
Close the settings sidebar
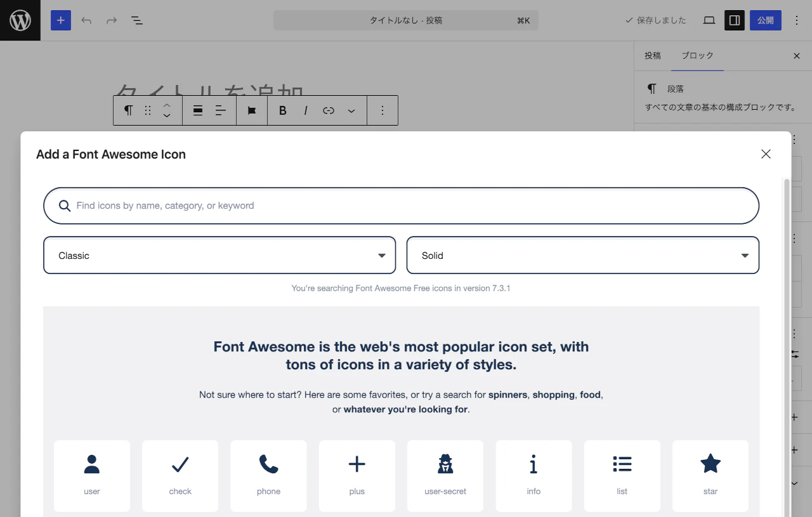point(797,56)
